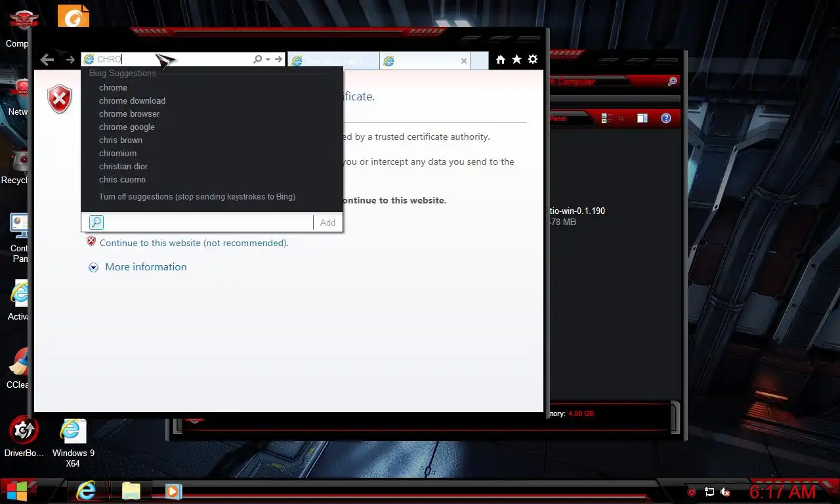
Task: Launch media player from taskbar
Action: pos(173,491)
